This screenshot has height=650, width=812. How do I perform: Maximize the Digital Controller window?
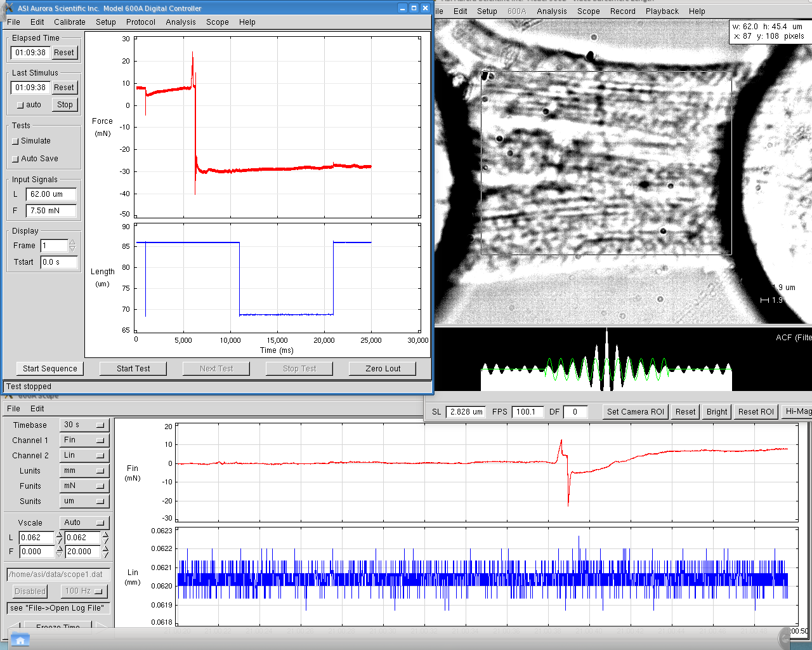click(x=414, y=8)
